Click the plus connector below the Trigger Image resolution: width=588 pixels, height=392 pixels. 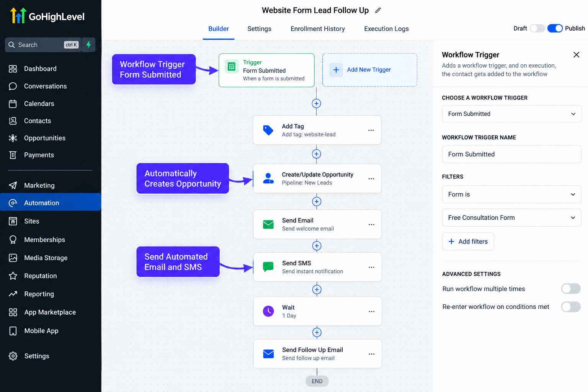pyautogui.click(x=316, y=103)
